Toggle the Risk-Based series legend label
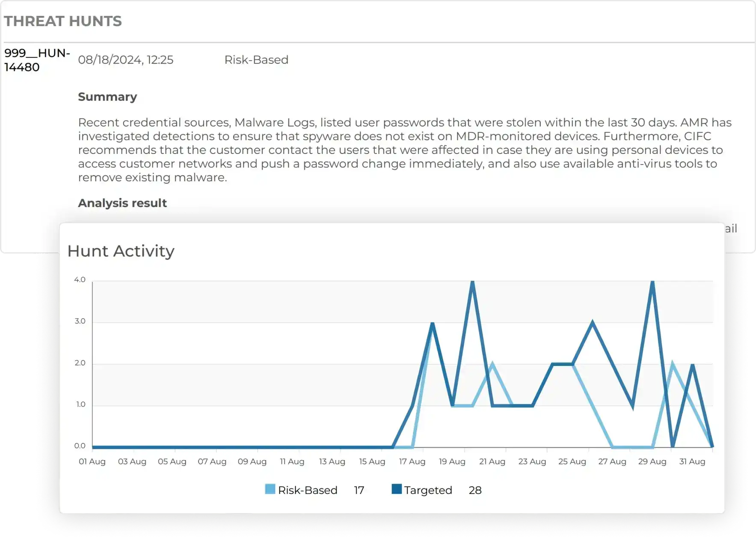This screenshot has width=756, height=540. point(308,490)
